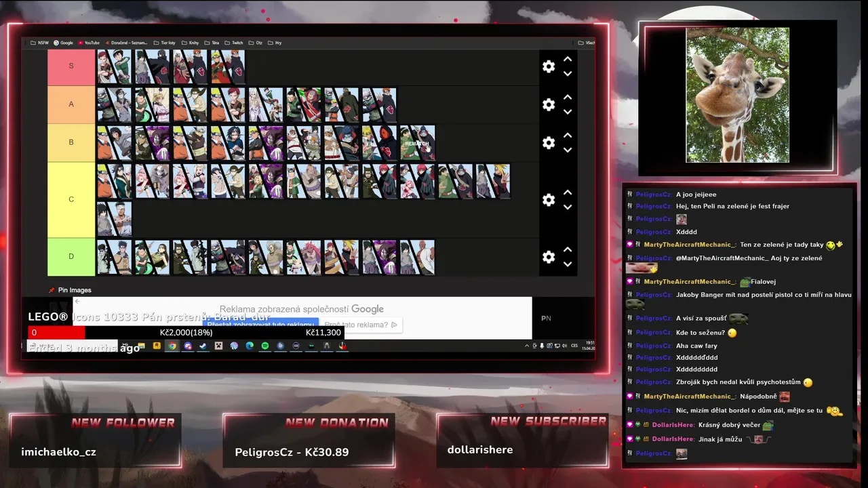Click 'Přestat zobrazovat tuto reklamu' ad button
Viewport: 868px width, 488px height.
(260, 325)
